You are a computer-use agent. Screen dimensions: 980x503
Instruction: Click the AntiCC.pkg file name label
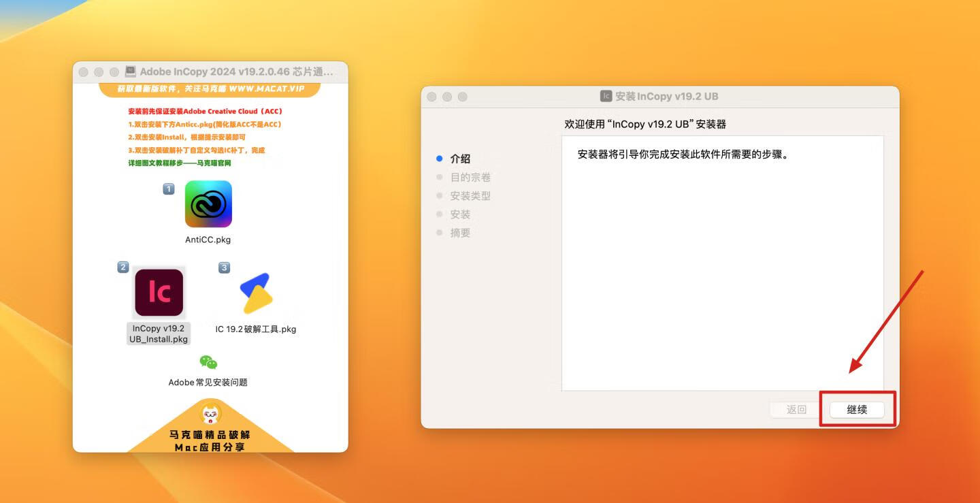pyautogui.click(x=208, y=240)
